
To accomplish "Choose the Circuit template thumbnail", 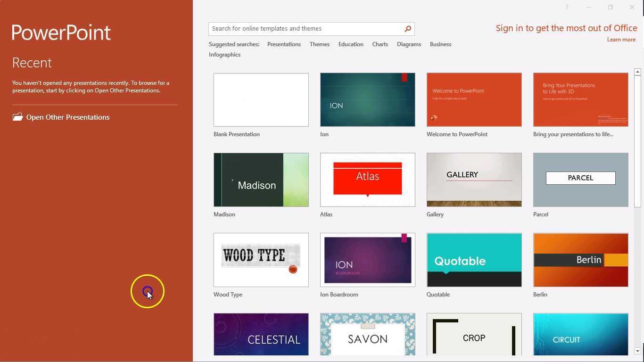I will 581,334.
